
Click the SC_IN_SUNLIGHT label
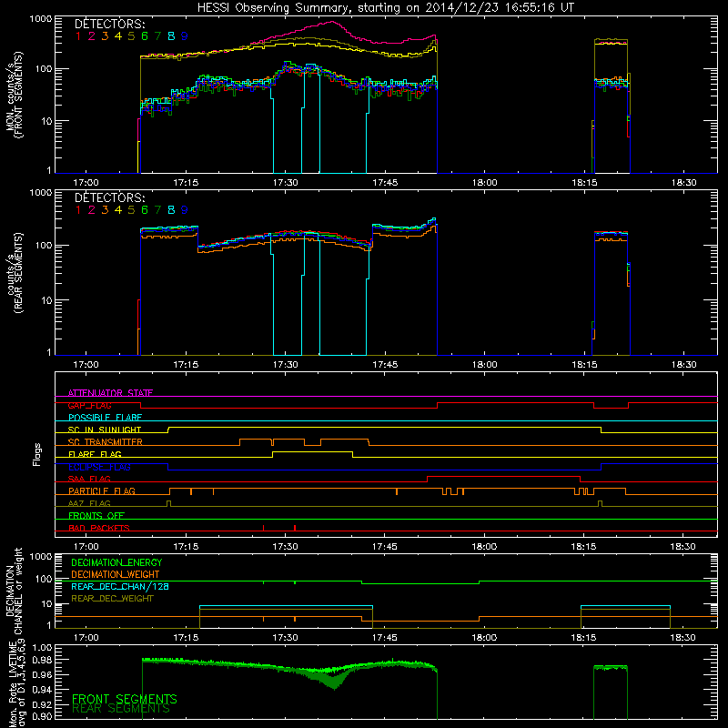pyautogui.click(x=105, y=430)
